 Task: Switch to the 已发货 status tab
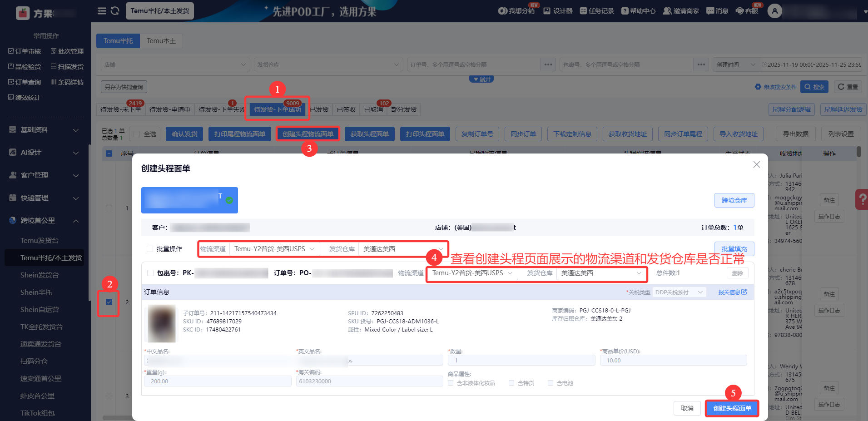(319, 109)
